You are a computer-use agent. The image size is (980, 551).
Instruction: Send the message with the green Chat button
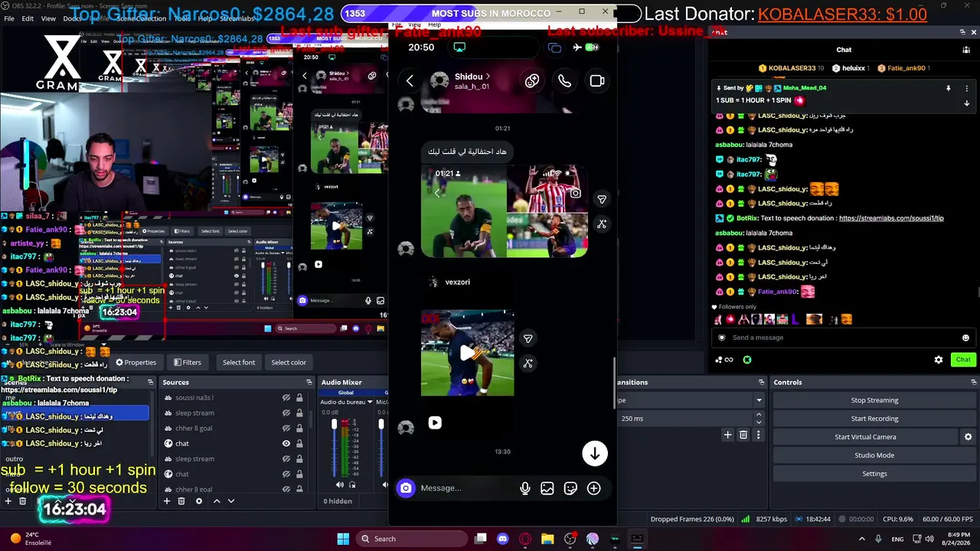pyautogui.click(x=963, y=360)
